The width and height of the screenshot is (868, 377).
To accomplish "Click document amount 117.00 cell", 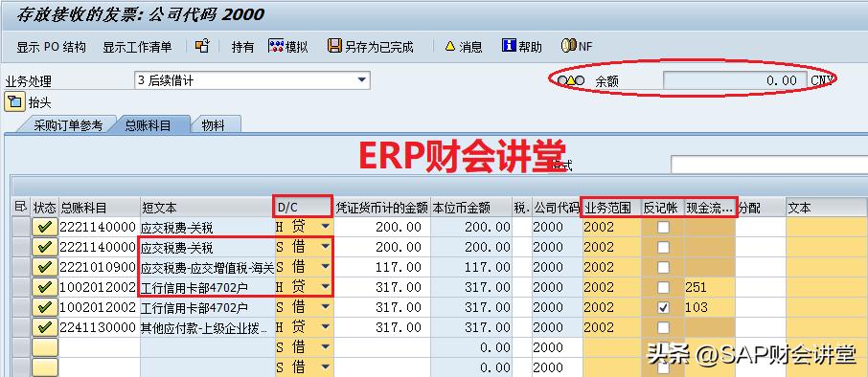I will (382, 267).
